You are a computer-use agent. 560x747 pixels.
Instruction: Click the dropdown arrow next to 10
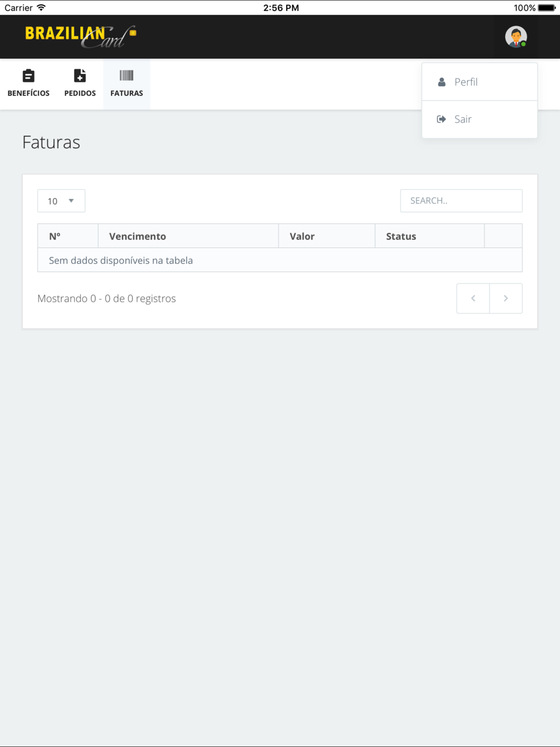point(71,200)
